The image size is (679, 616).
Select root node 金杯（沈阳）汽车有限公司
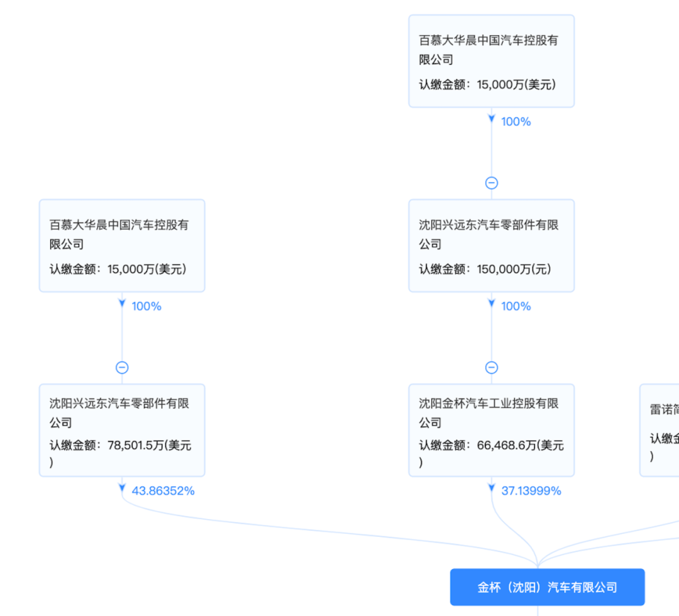click(548, 587)
